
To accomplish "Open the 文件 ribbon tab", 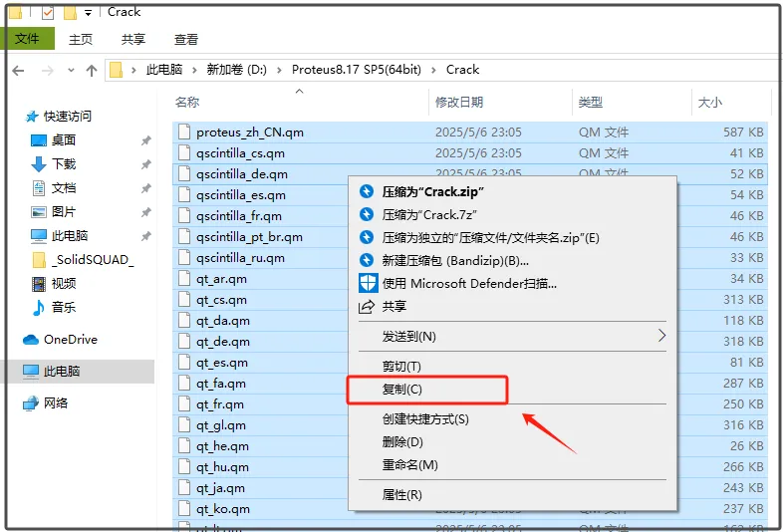I will (27, 39).
